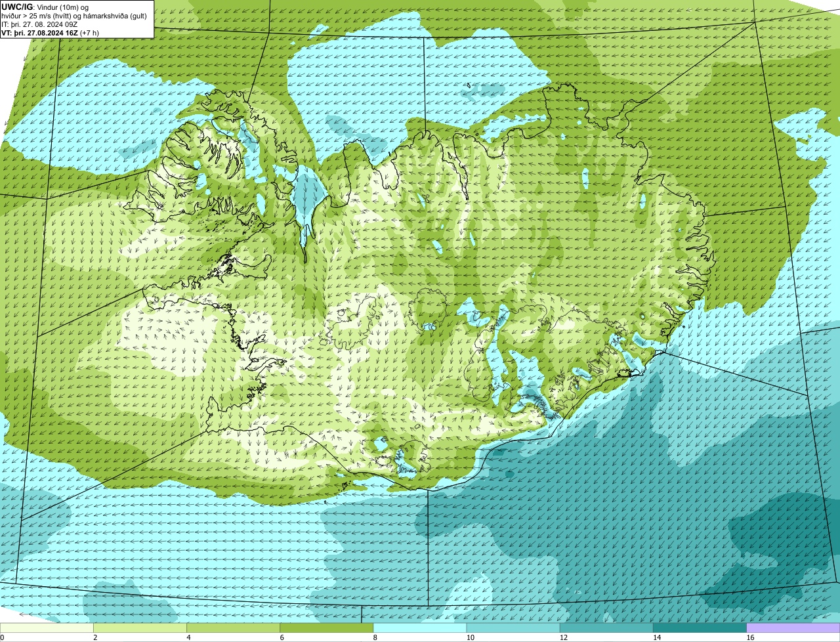
Task: Click the scale label "14"
Action: point(656,637)
